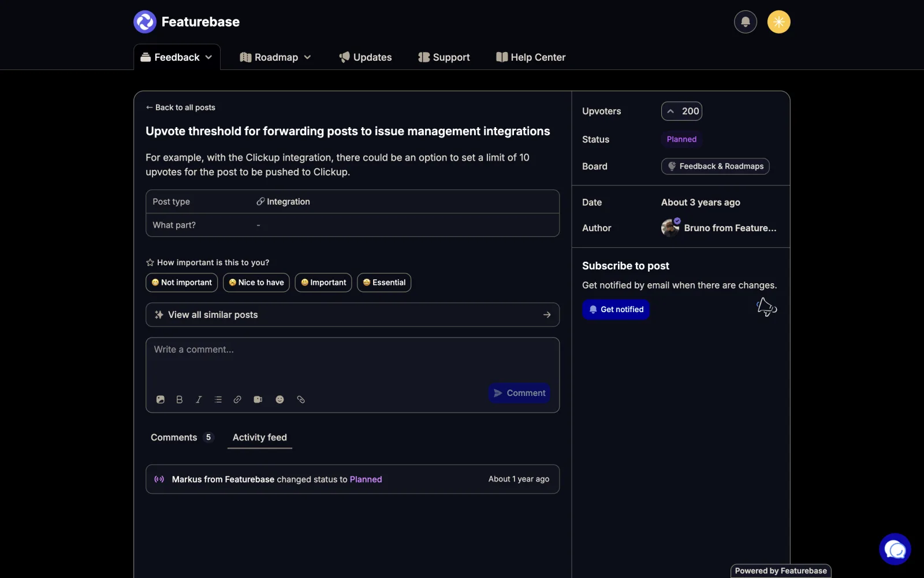Click the Planned link in activity entry
The height and width of the screenshot is (578, 924).
[x=366, y=479]
